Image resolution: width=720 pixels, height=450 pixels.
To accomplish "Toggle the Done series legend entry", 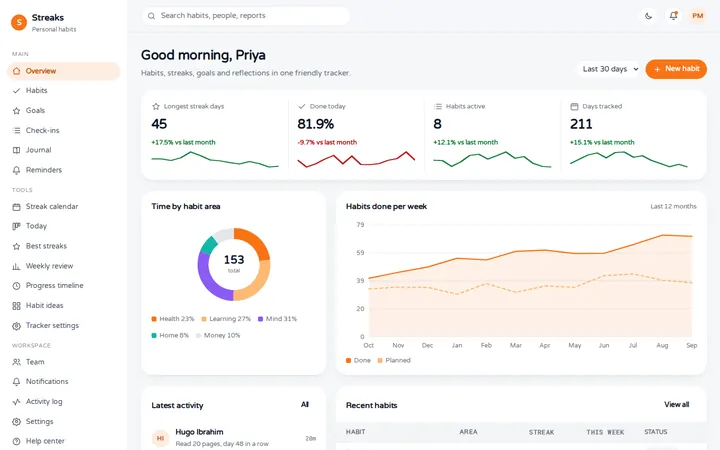I will point(358,360).
